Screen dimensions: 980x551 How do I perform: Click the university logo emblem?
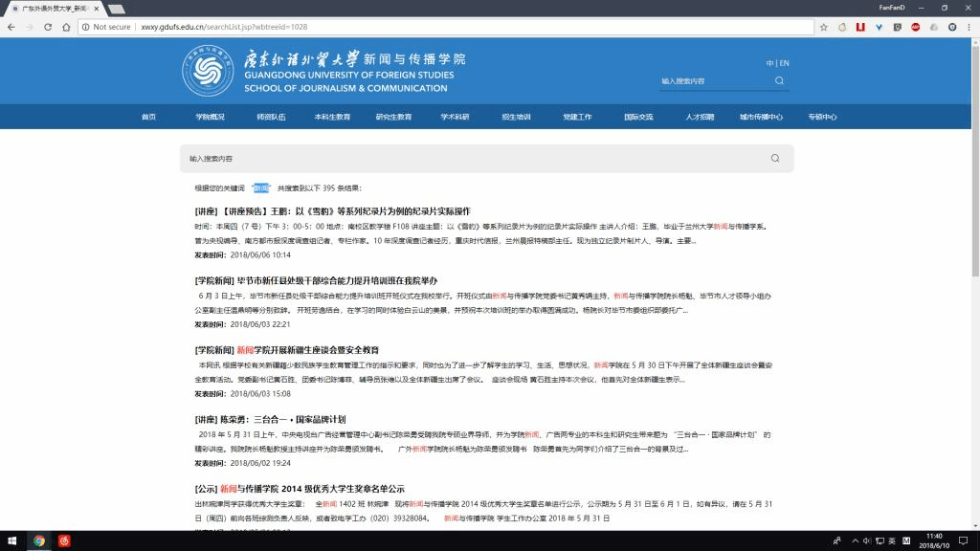pos(207,70)
